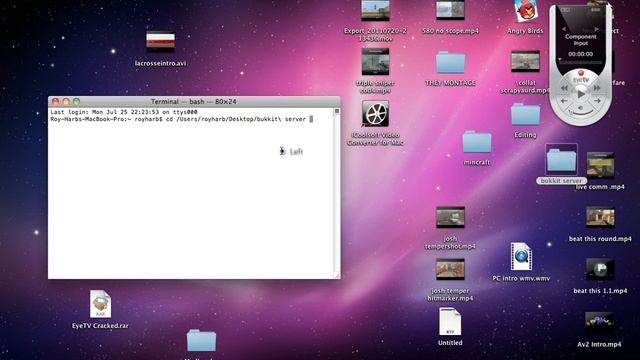Click the left arrow jump-back button on EyeTV remote
Screen dimensions: 640x360
pyautogui.click(x=564, y=100)
